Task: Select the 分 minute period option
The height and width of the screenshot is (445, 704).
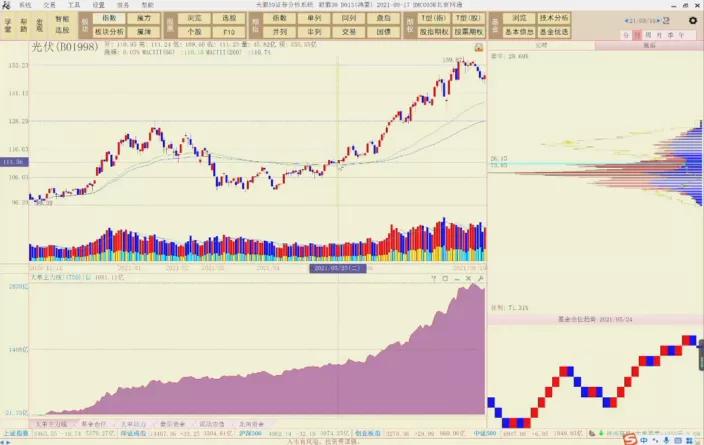Action: click(x=627, y=35)
